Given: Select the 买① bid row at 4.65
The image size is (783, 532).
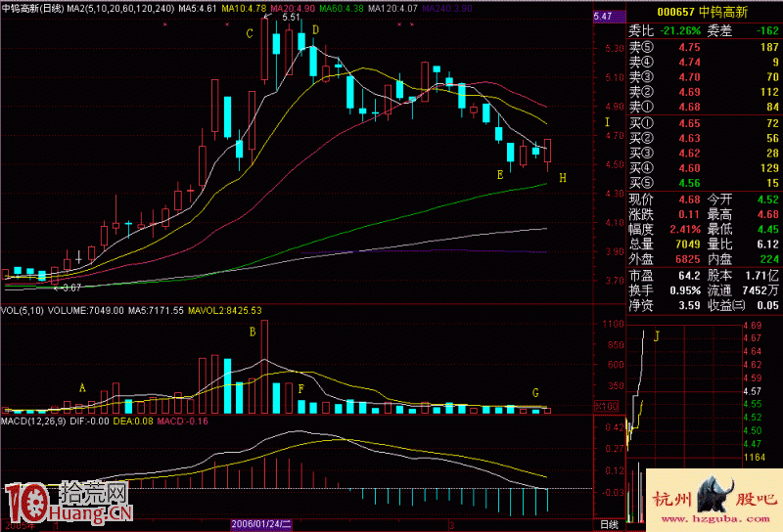Looking at the screenshot, I should pyautogui.click(x=704, y=123).
